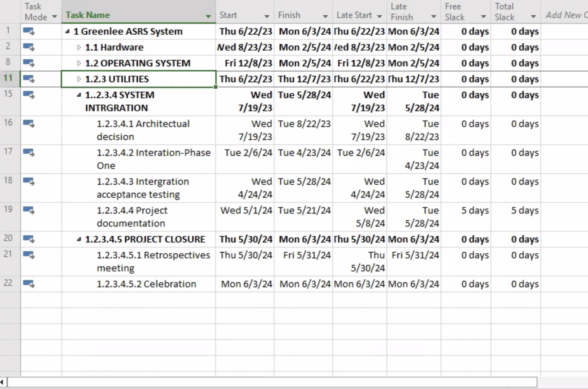The width and height of the screenshot is (588, 389).
Task: Expand the 1.1 Hardware summary task
Action: tap(79, 47)
